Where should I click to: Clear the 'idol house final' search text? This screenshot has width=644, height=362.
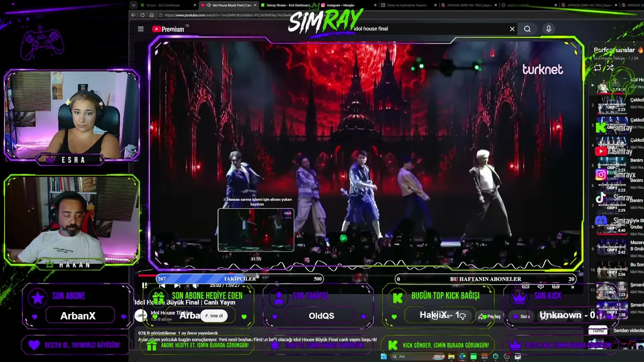tap(512, 29)
